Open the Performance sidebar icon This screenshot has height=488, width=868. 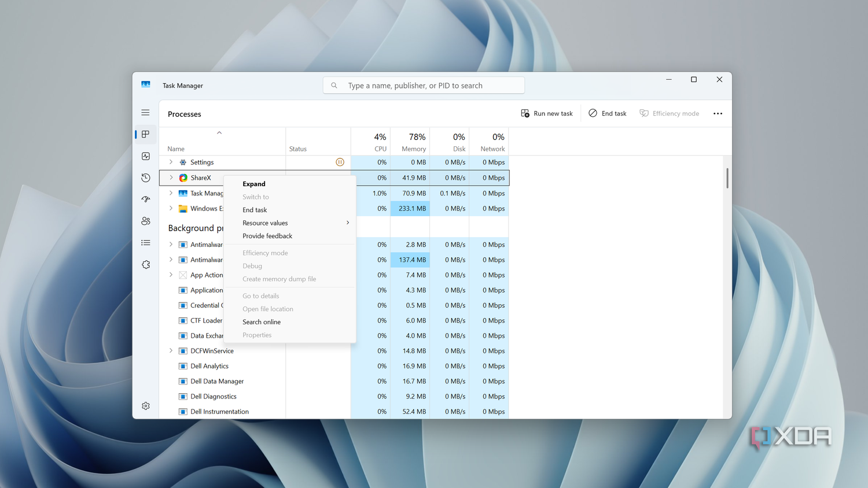(145, 156)
